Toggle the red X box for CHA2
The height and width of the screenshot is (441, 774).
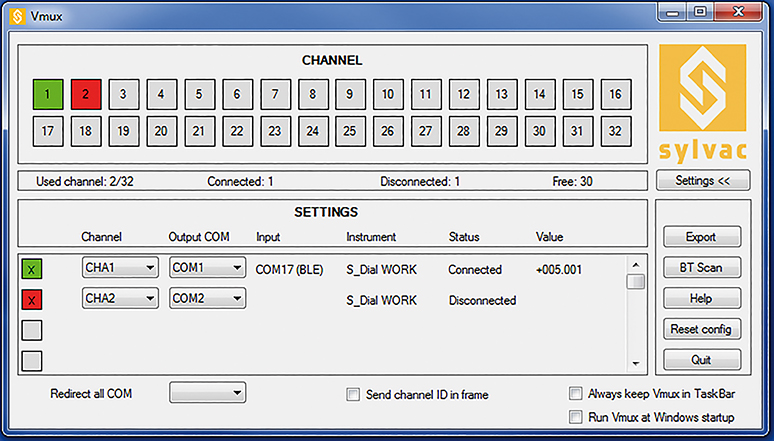coord(33,300)
